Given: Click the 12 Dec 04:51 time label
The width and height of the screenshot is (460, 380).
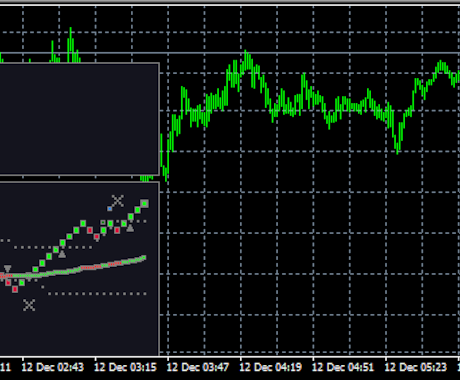Looking at the screenshot, I should (343, 367).
